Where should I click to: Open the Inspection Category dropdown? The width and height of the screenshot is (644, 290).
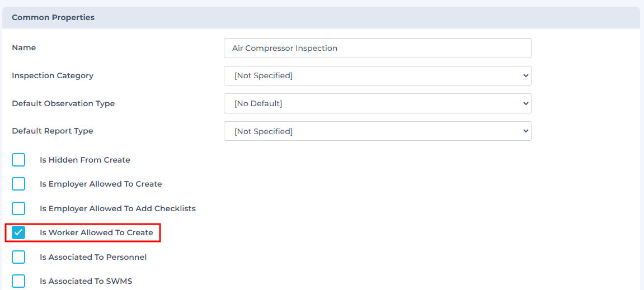(x=377, y=75)
